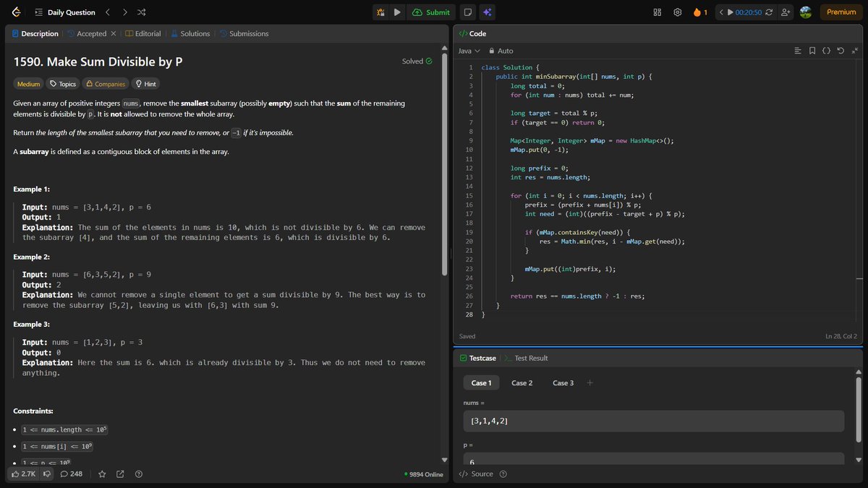Open the layout grid icon
The width and height of the screenshot is (868, 488).
coord(656,12)
